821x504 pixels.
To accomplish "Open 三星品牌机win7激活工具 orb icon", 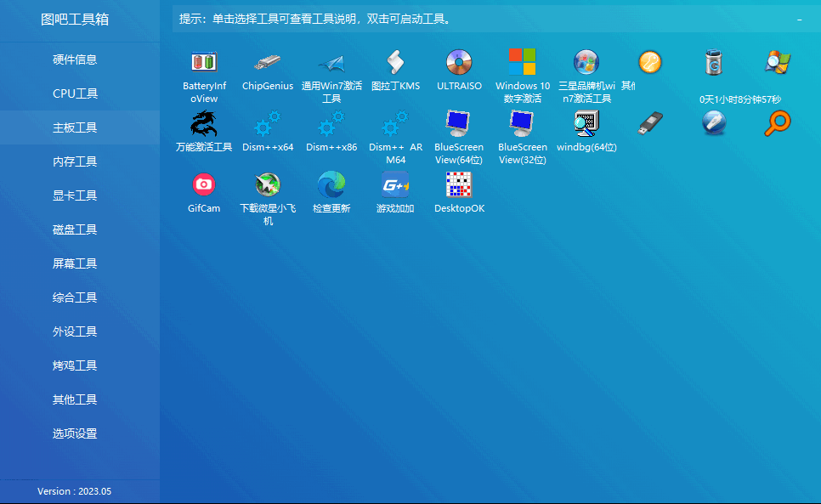I will click(586, 62).
